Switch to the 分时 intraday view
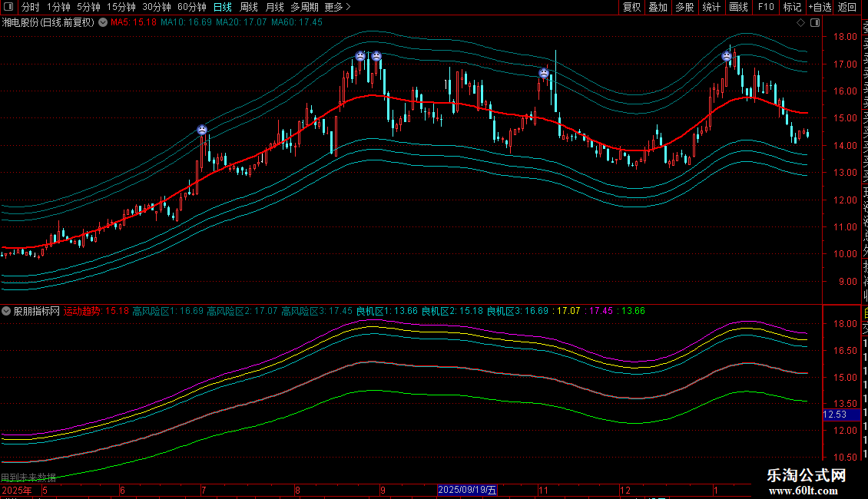 click(31, 7)
